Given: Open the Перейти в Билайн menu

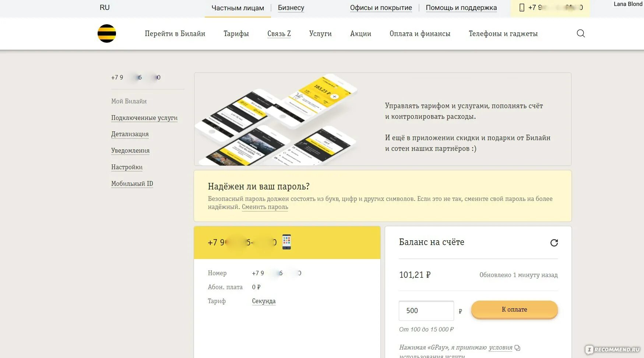Looking at the screenshot, I should 175,33.
